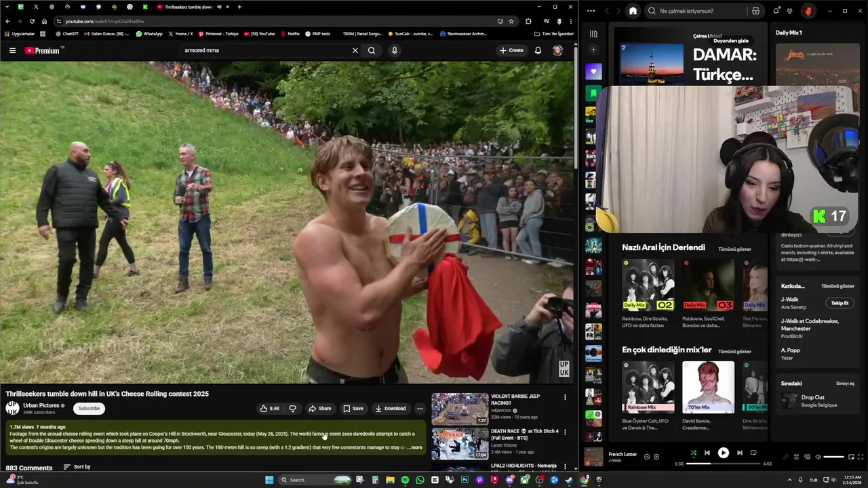The width and height of the screenshot is (868, 488).
Task: Open options for LPAL2 Highlights video
Action: pyautogui.click(x=565, y=466)
